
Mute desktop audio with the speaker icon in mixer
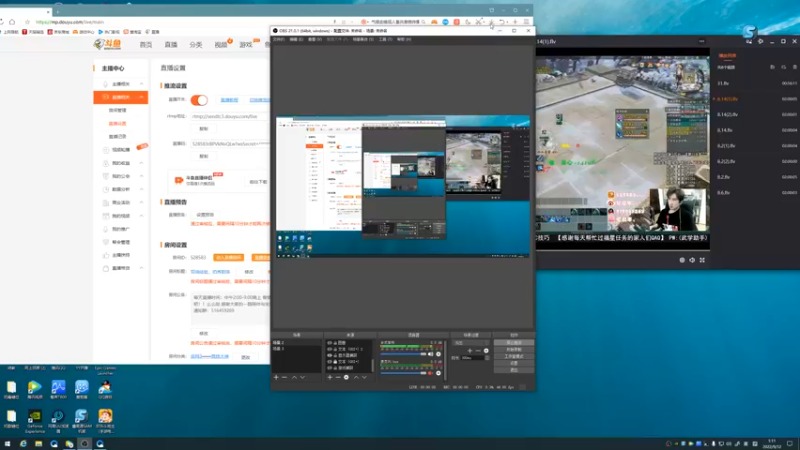[430, 354]
